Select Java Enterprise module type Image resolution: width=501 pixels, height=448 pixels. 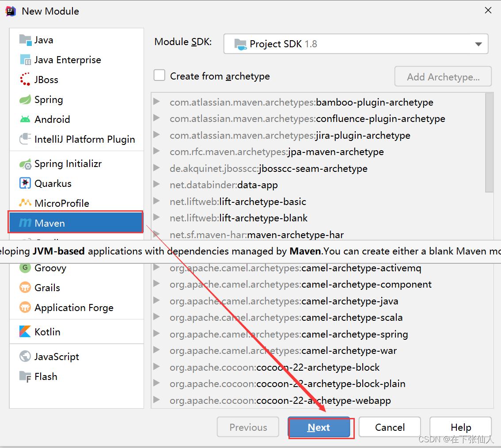76,60
